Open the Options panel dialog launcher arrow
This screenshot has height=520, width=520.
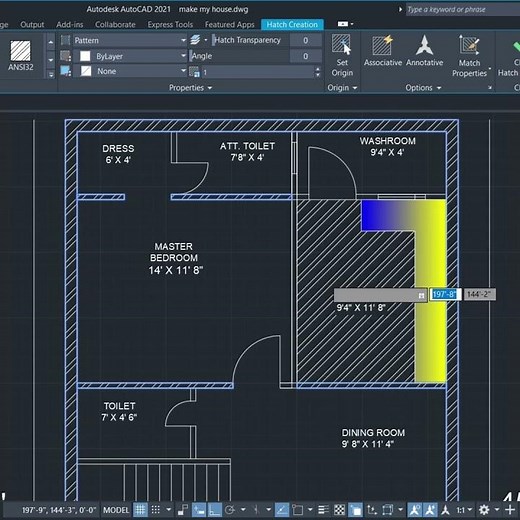490,88
